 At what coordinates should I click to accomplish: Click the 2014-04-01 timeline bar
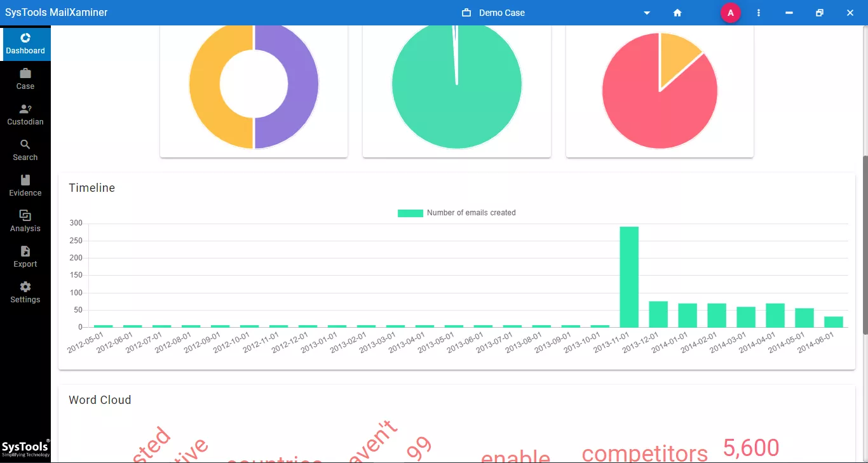click(x=775, y=315)
